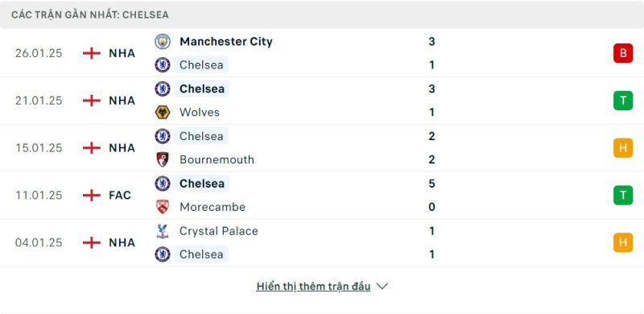Click the red B loss badge
The height and width of the screenshot is (314, 644).
623,53
